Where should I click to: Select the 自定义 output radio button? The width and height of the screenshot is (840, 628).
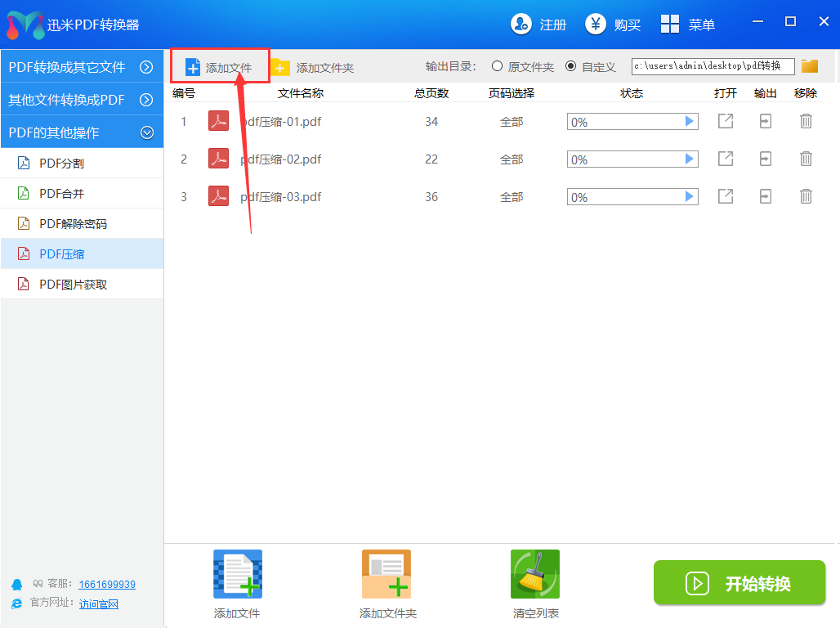coord(570,66)
